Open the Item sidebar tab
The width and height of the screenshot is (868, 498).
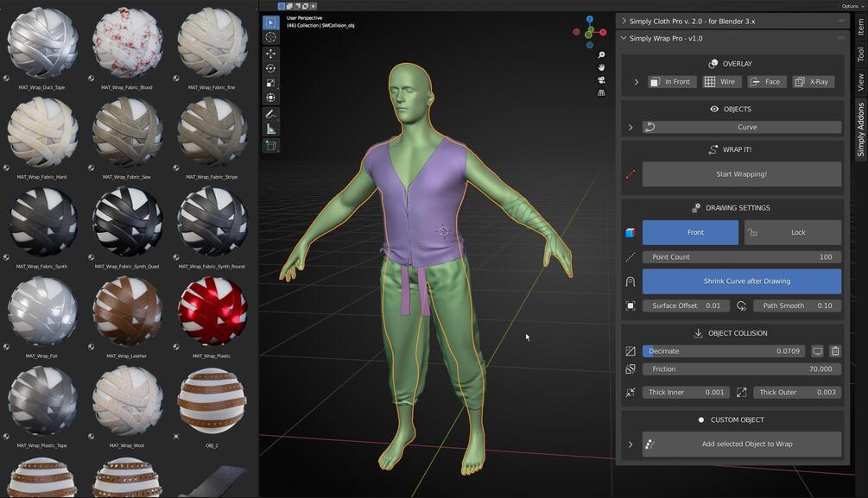861,27
